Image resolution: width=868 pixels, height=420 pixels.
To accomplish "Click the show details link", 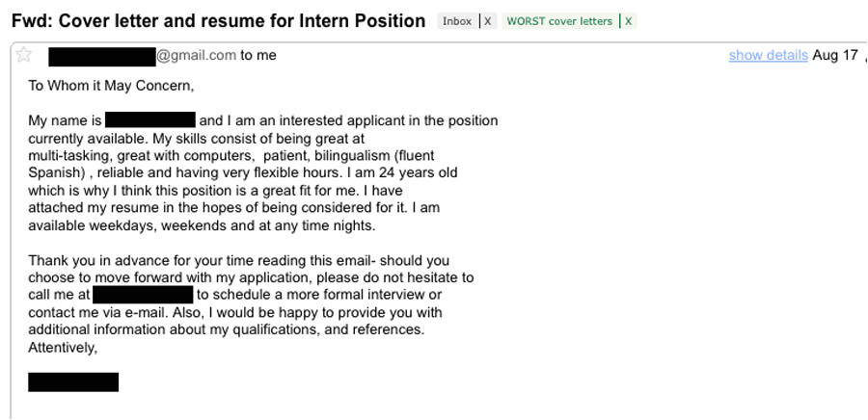I will (x=768, y=55).
